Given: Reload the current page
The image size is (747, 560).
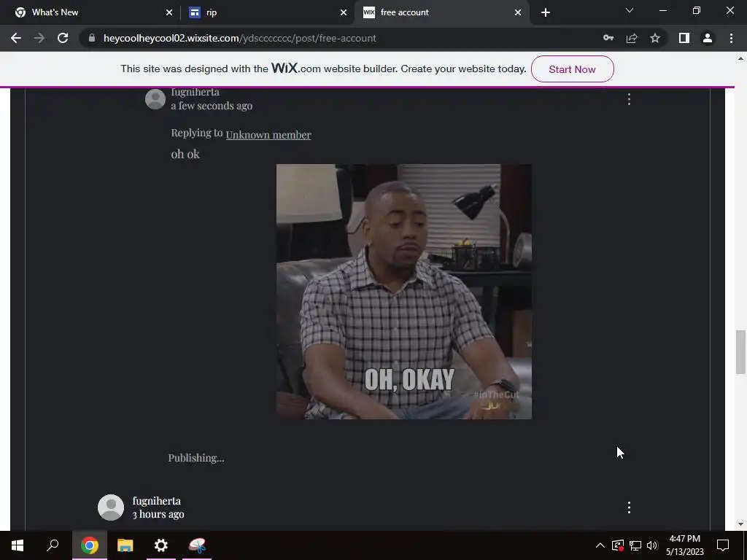Looking at the screenshot, I should coord(63,38).
